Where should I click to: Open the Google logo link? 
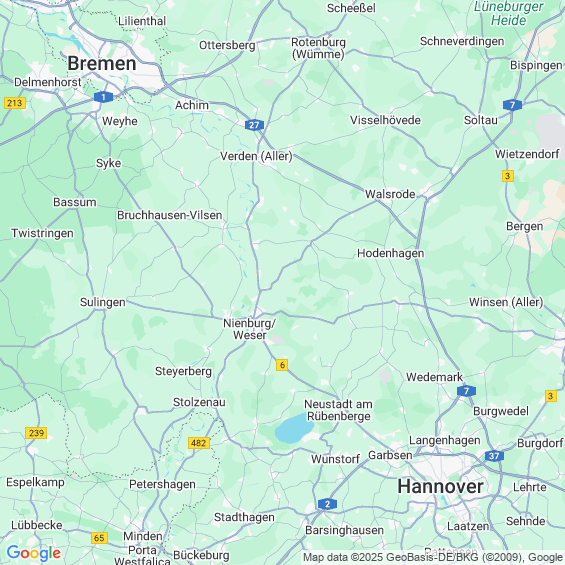click(34, 553)
